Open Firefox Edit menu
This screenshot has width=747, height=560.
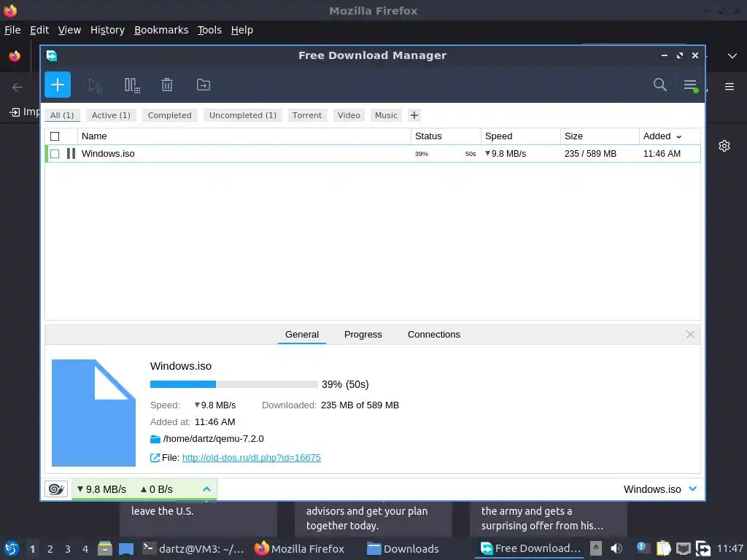[39, 30]
